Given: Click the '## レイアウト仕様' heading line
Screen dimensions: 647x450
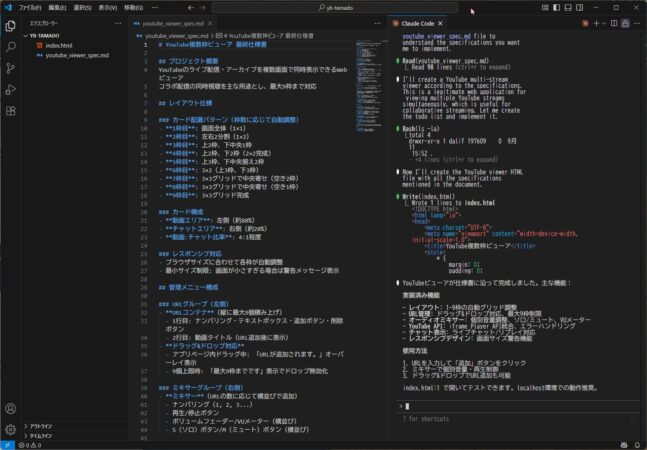Looking at the screenshot, I should 185,103.
